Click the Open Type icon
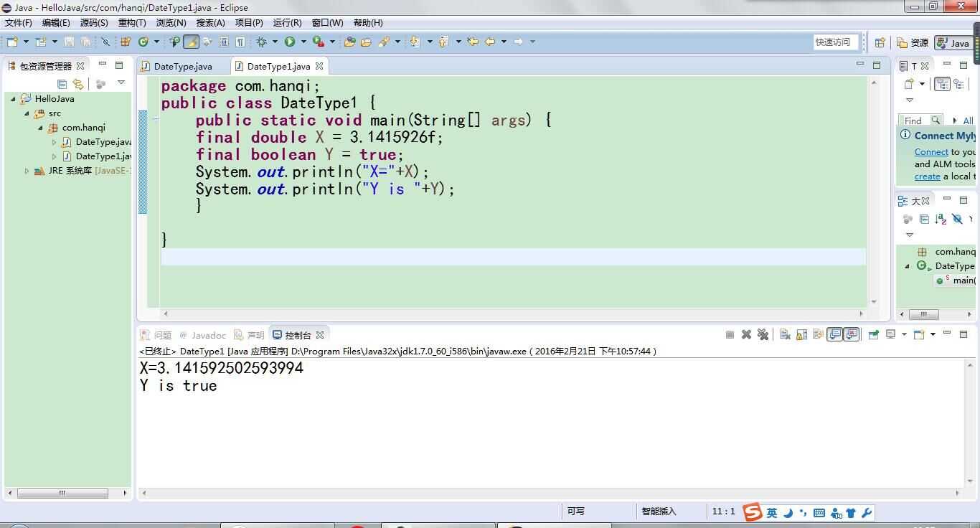This screenshot has width=980, height=528. tap(349, 42)
